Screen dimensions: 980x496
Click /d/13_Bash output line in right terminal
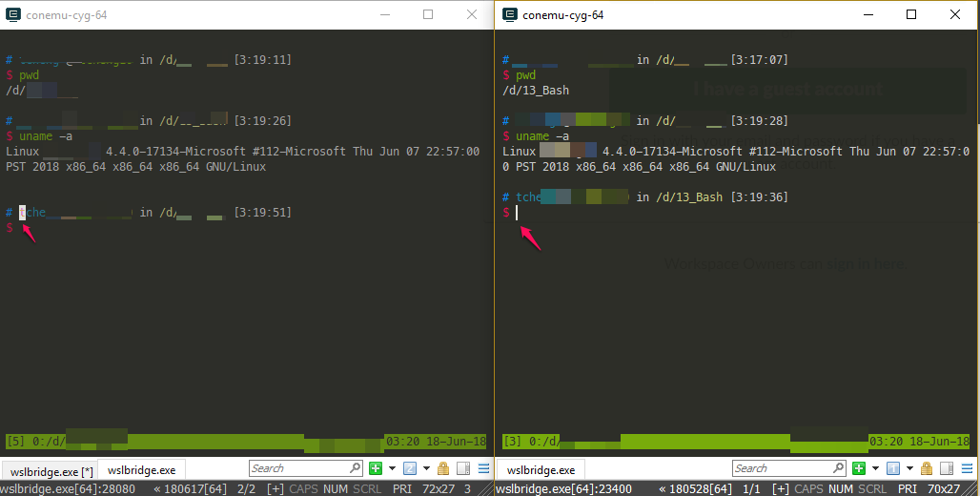536,91
